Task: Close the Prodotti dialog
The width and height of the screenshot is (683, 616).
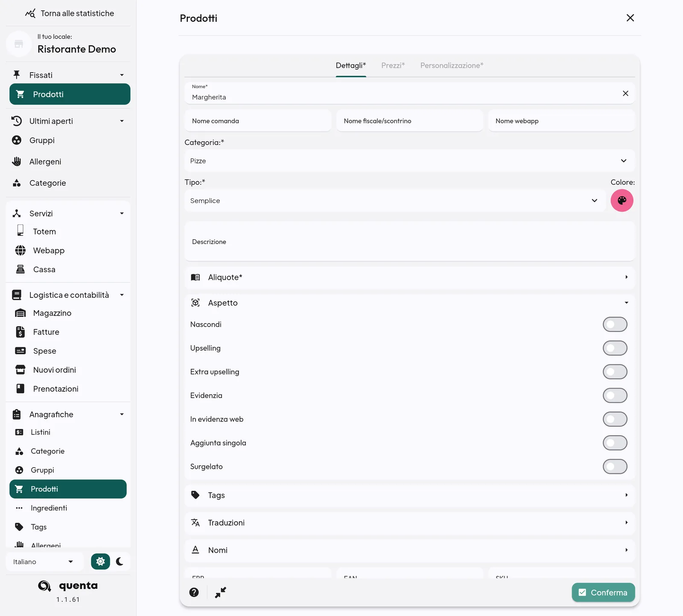Action: pyautogui.click(x=630, y=18)
